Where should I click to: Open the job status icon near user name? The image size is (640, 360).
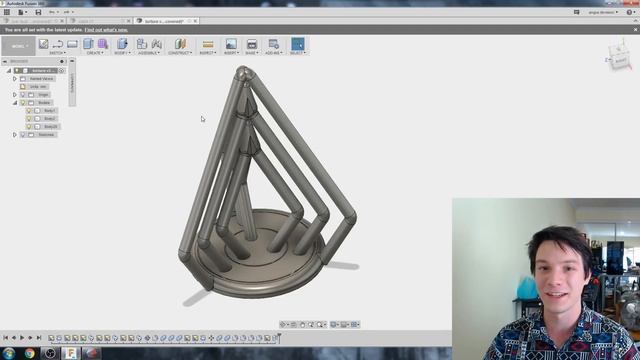576,12
